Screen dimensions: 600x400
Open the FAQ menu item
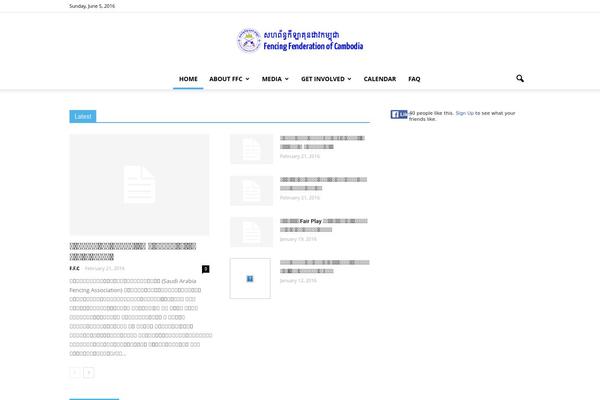coord(414,79)
